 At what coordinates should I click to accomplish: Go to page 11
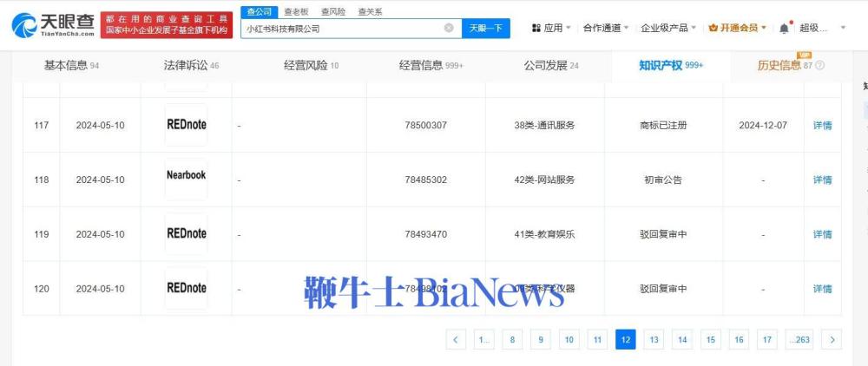click(597, 339)
